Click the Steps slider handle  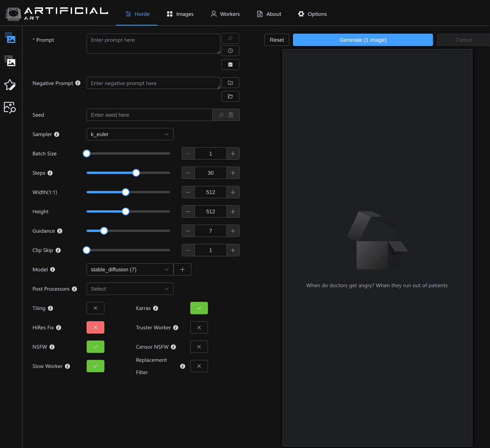coord(136,173)
